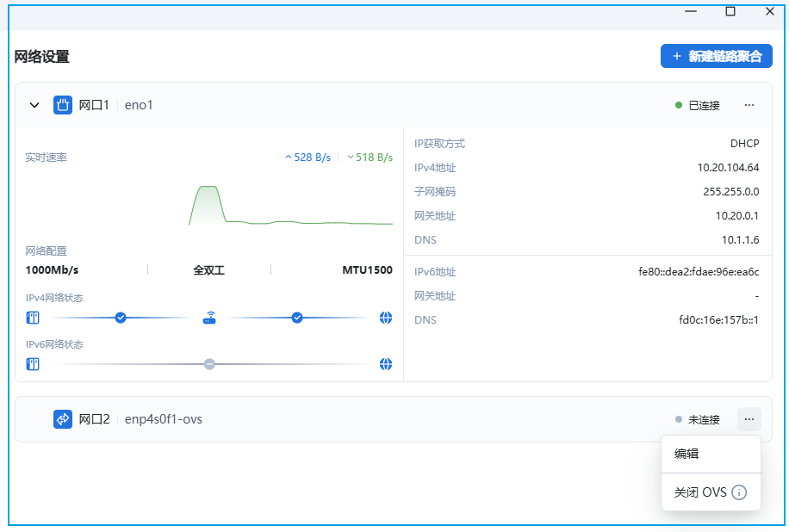Click the 子网掩码 label
The width and height of the screenshot is (789, 532).
[x=435, y=192]
